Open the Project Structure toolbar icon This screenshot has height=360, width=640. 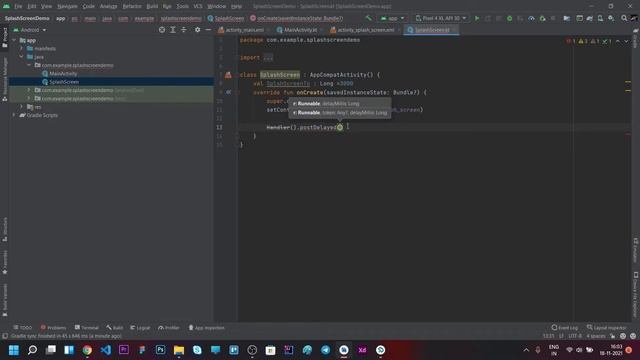pos(567,18)
